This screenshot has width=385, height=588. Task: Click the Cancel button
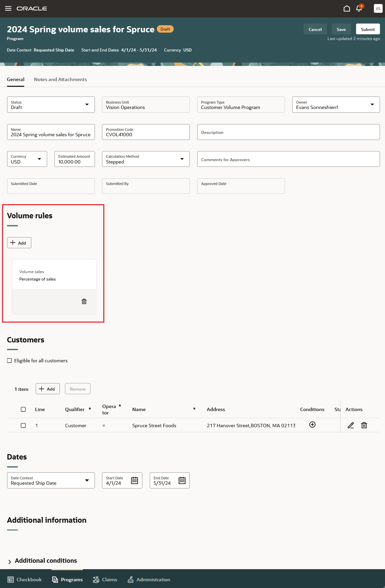(x=315, y=29)
